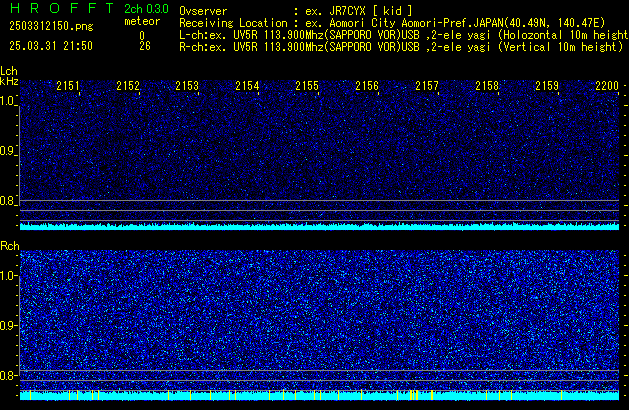This screenshot has width=629, height=410.
Task: Select file name '2503312150.png'
Action: 51,26
